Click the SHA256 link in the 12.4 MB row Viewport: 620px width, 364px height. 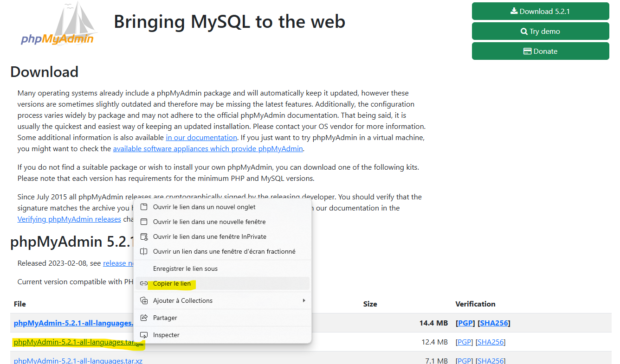pos(491,342)
